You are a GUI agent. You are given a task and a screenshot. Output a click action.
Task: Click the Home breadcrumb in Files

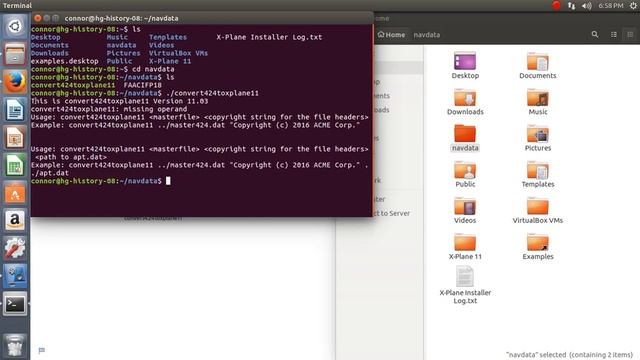tap(391, 35)
